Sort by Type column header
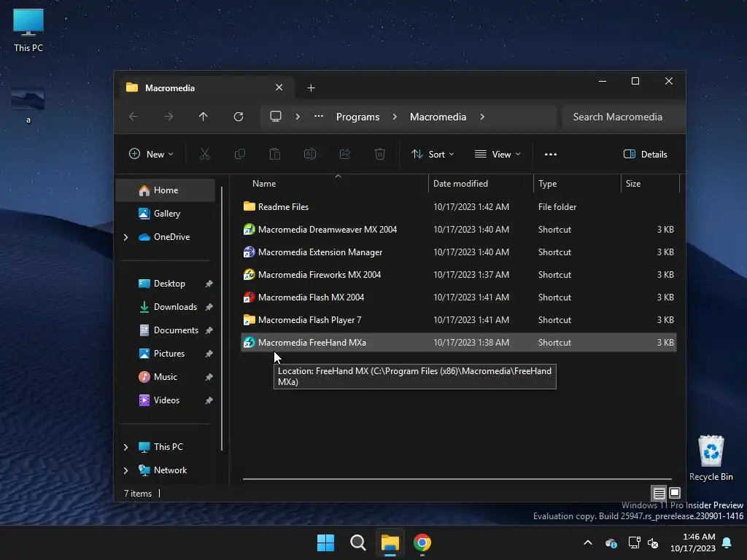 point(577,183)
